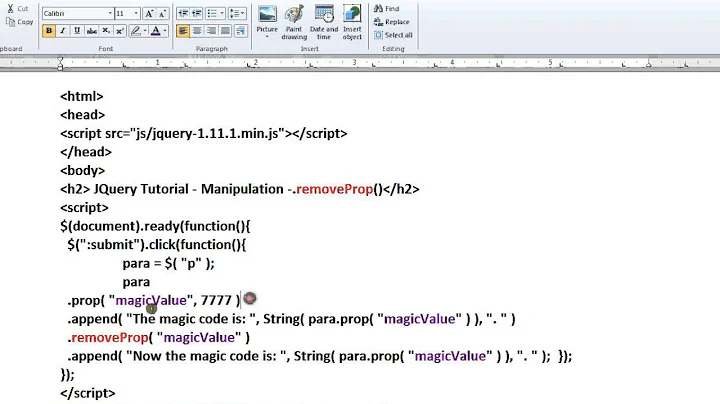Click the line para = $( "p" );
The image size is (720, 404).
pyautogui.click(x=169, y=264)
